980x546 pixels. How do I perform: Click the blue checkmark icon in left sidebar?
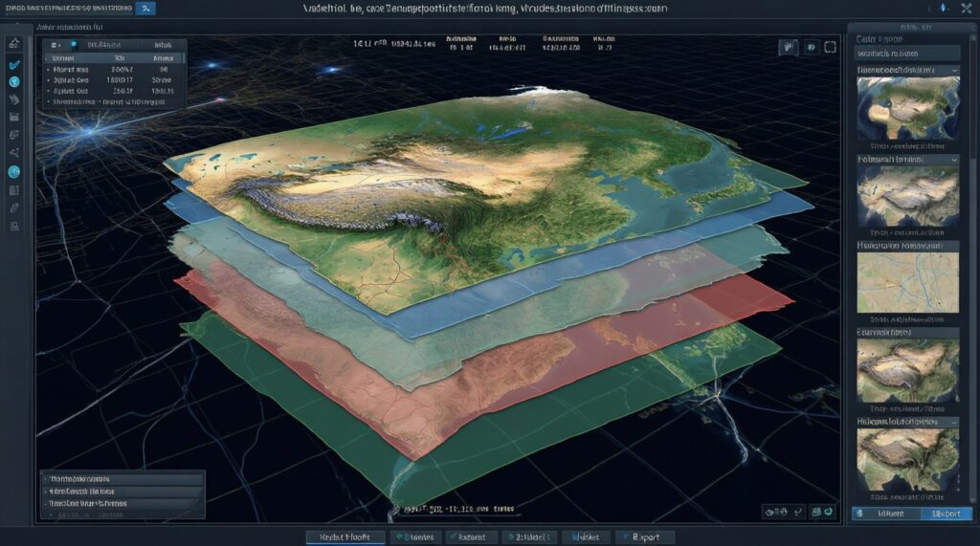[x=13, y=65]
